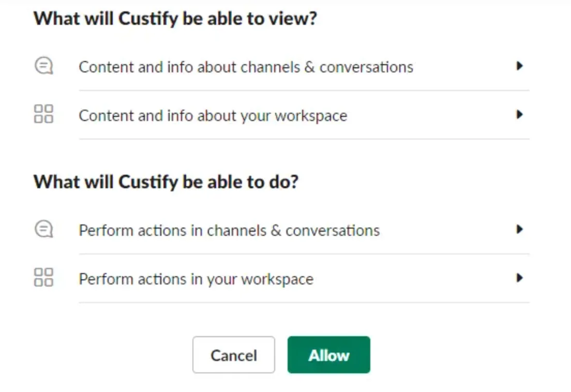The image size is (571, 392).
Task: Expand the arrow for 'Perform actions in your workspace'
Action: 520,278
